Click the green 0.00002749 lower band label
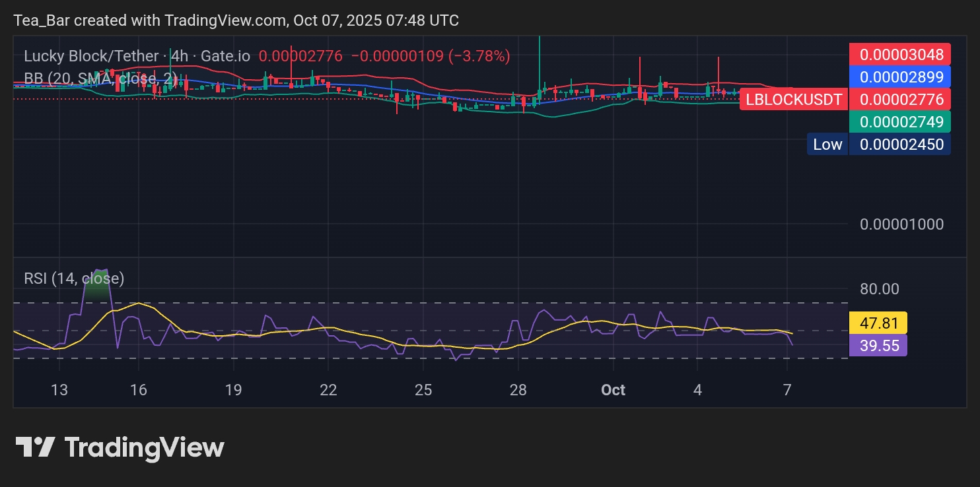 [x=900, y=122]
